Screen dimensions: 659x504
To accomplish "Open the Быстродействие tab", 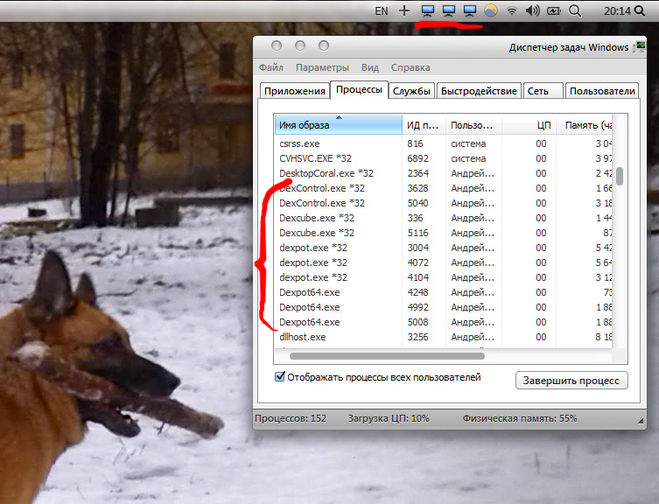I will point(479,91).
